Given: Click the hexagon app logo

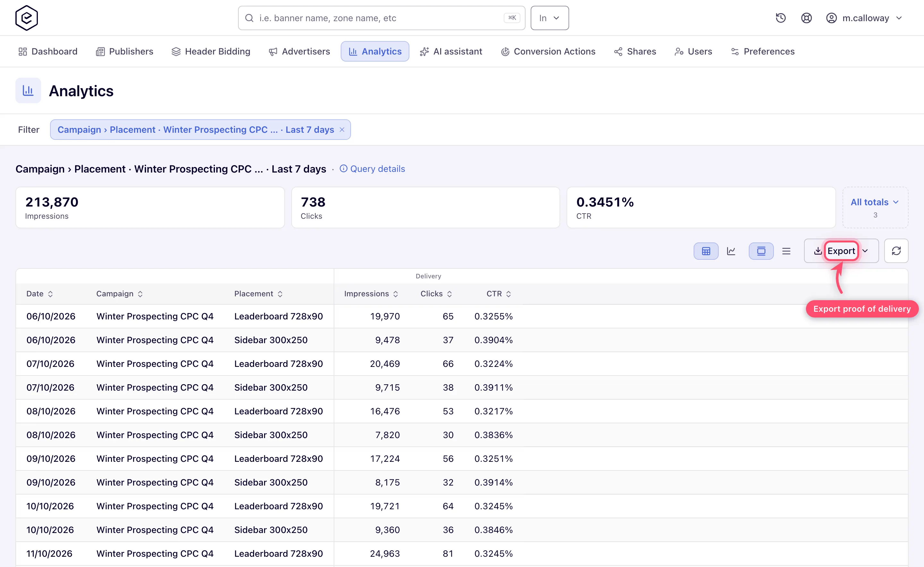Looking at the screenshot, I should click(26, 18).
